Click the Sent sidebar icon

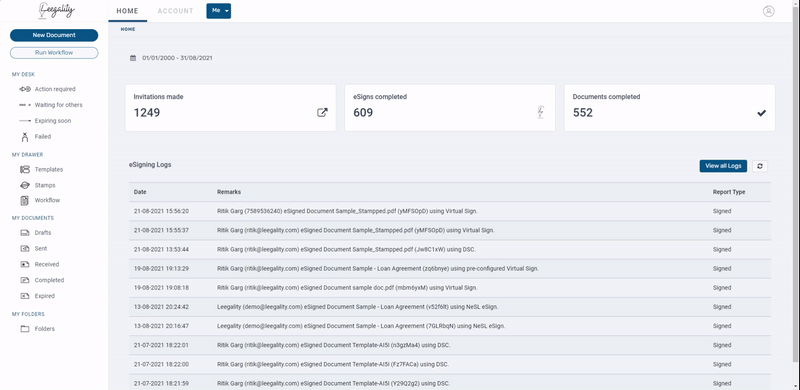coord(25,249)
